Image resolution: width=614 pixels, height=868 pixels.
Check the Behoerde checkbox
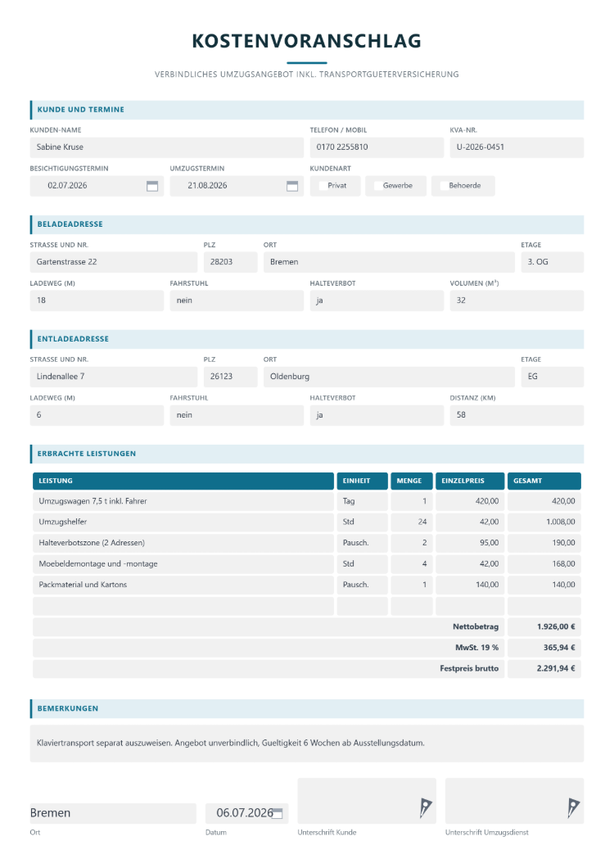pyautogui.click(x=444, y=186)
